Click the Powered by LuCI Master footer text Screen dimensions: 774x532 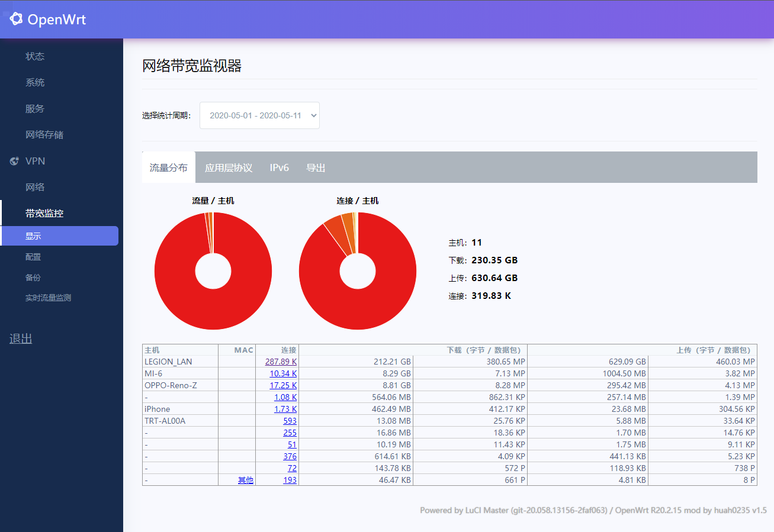tap(593, 510)
